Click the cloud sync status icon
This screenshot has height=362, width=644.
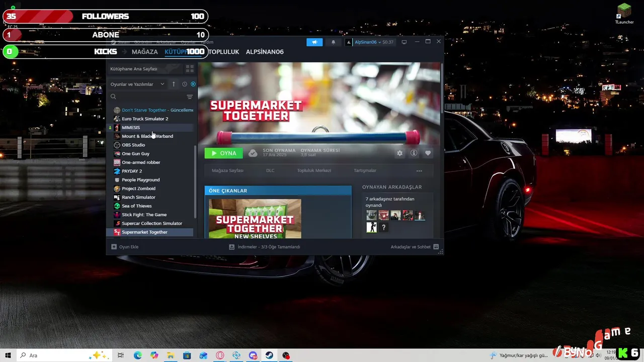pos(253,153)
